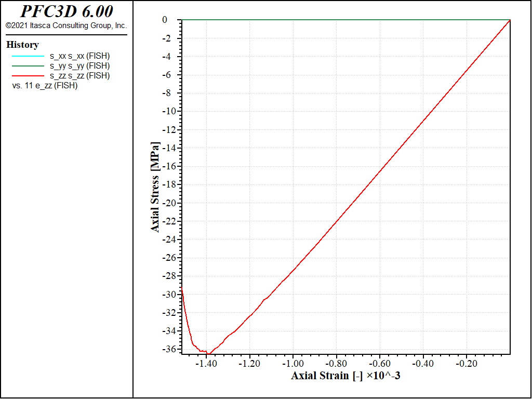Click the 'vs. 11 e_zz (FISH)' legend text
The image size is (532, 399).
tap(45, 86)
